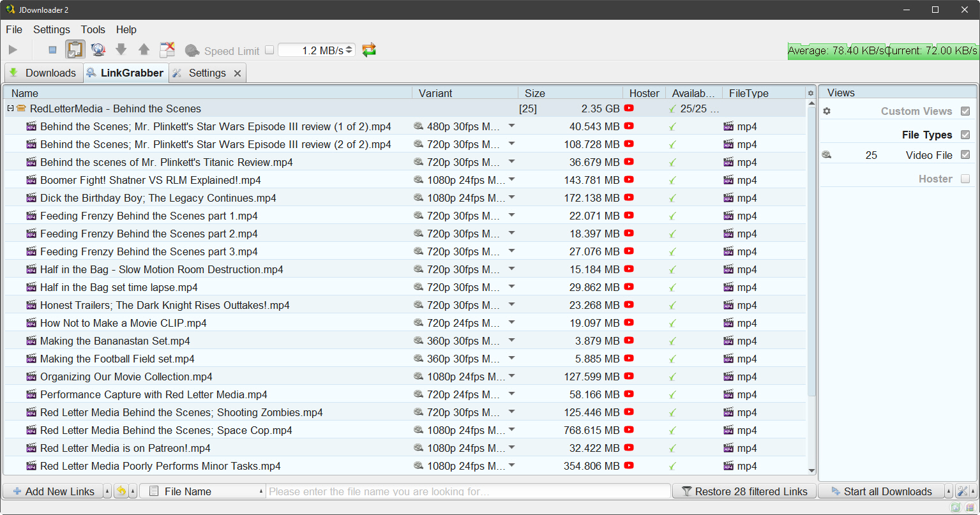
Task: Click the JDownloader logo in title bar
Action: (10, 10)
